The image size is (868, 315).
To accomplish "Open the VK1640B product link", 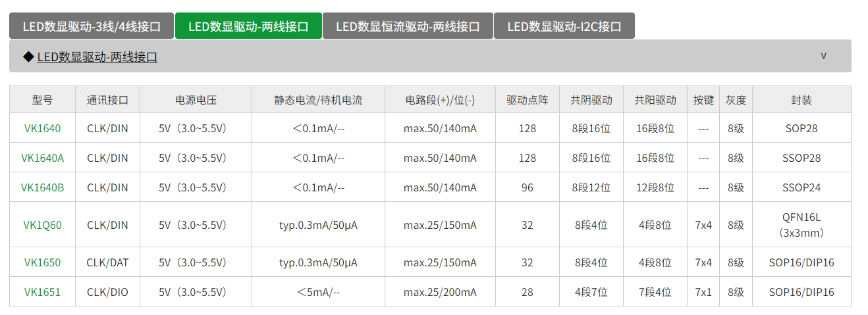I will 42,187.
